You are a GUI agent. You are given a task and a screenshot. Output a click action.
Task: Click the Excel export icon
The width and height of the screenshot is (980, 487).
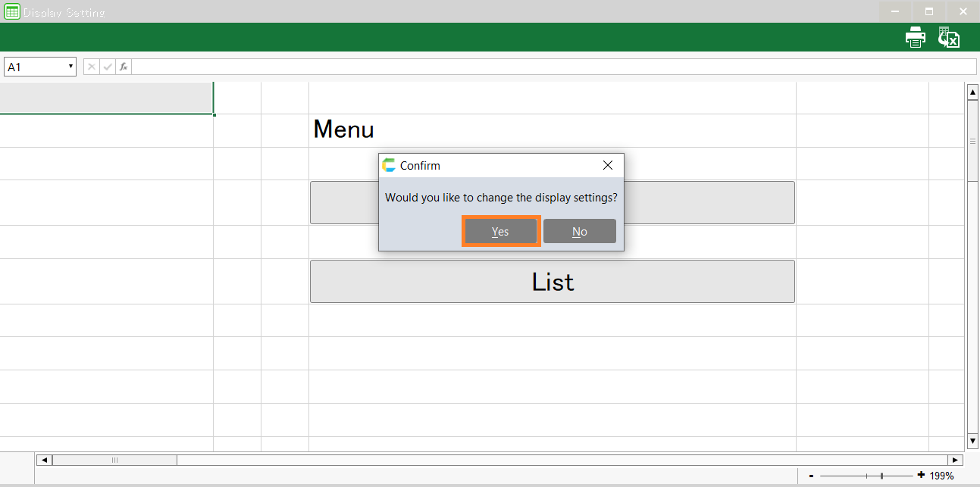(949, 37)
